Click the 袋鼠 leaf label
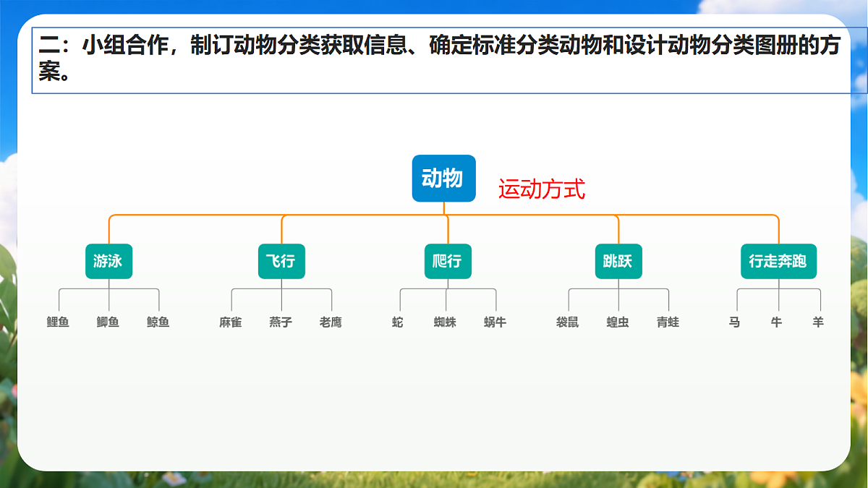The height and width of the screenshot is (488, 868). point(568,322)
